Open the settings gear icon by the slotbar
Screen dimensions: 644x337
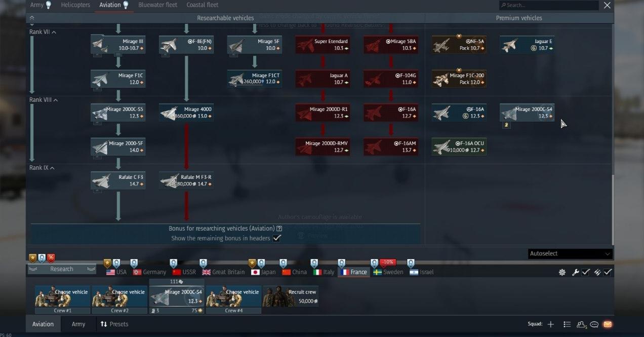[562, 272]
